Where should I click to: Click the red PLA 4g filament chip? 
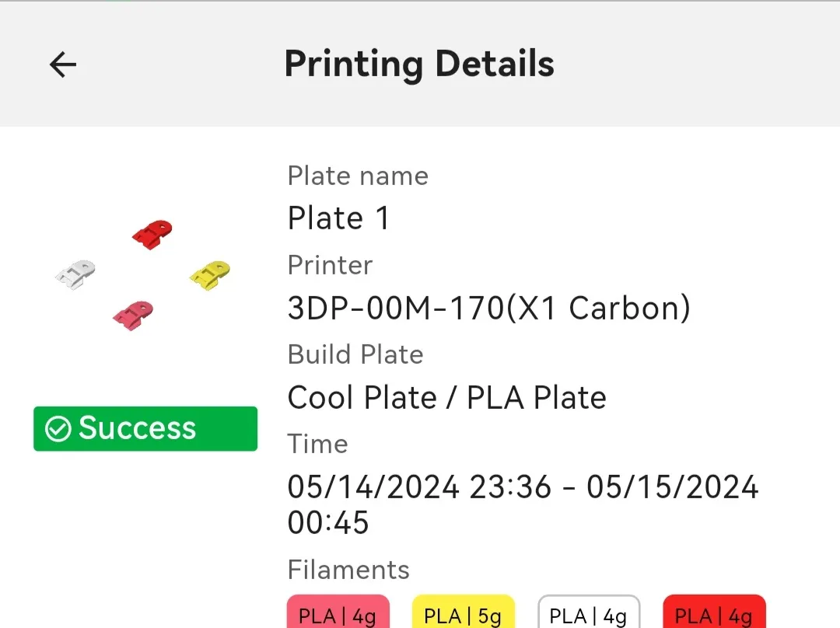pyautogui.click(x=714, y=612)
